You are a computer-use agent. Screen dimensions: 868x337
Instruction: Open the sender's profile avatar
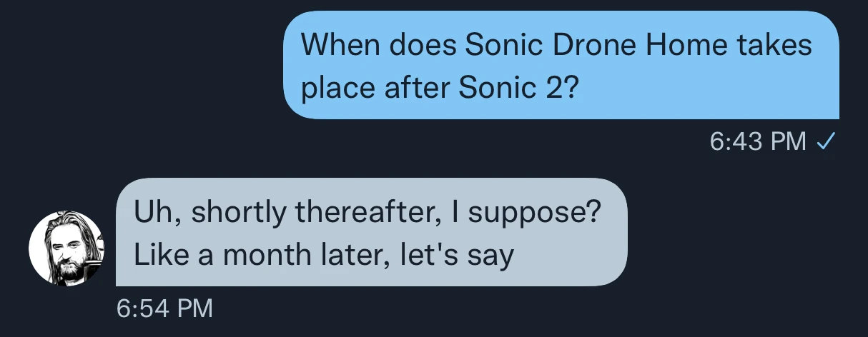pos(66,249)
